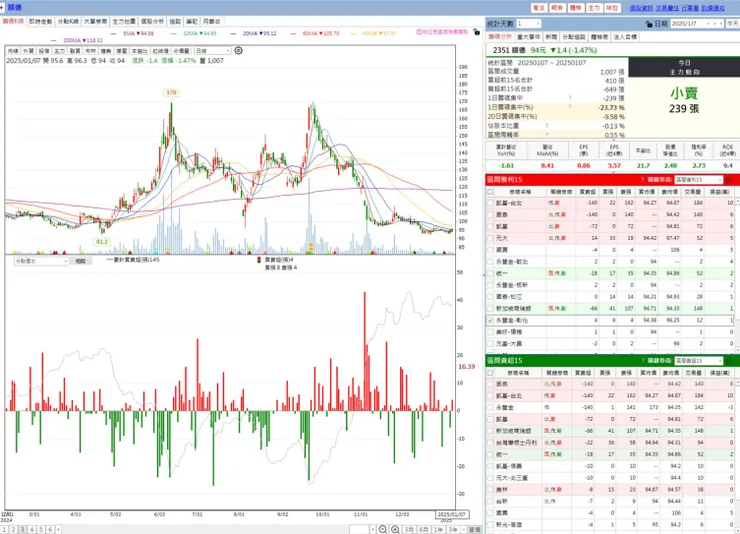Toggle the select-all checkbox in the 區間賣超15 table header
The height and width of the screenshot is (534, 740).
(490, 373)
